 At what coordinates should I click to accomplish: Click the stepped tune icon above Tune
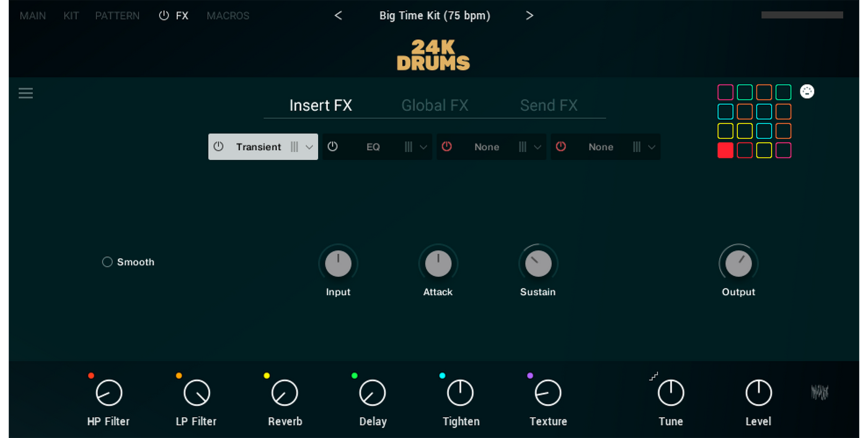click(x=653, y=376)
